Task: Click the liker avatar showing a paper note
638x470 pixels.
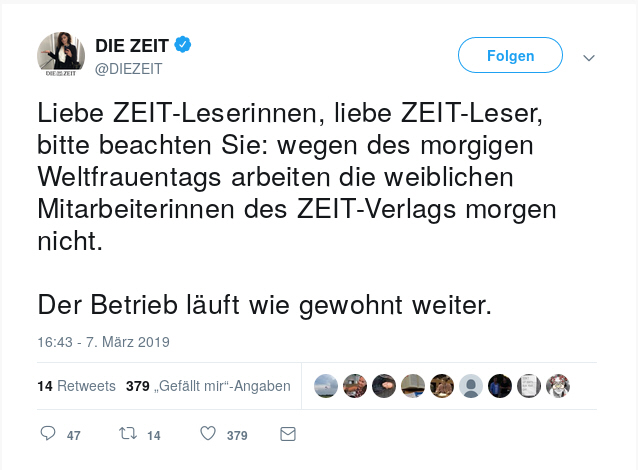Action: (x=529, y=386)
